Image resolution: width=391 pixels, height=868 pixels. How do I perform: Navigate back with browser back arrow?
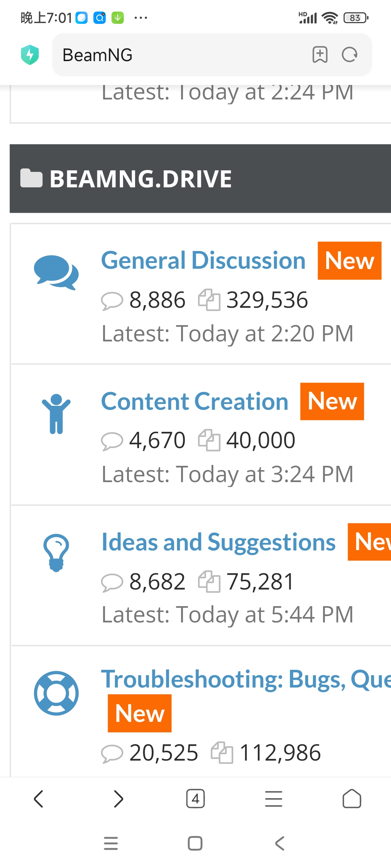click(x=39, y=799)
